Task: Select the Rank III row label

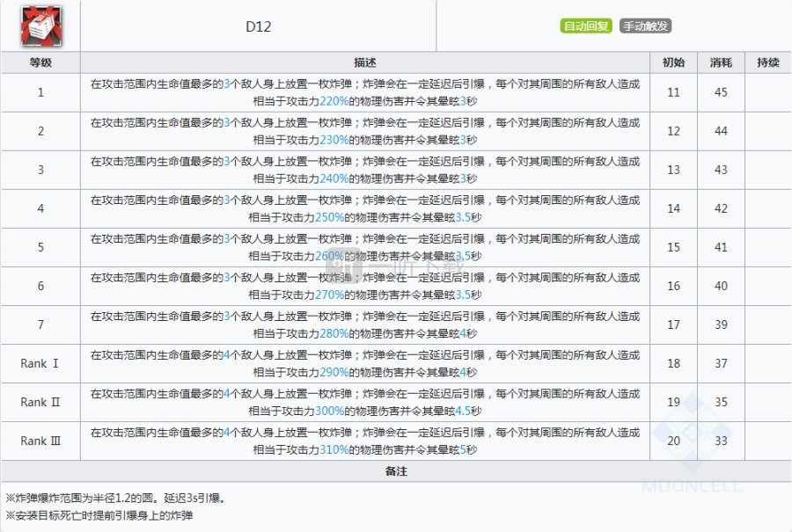Action: click(40, 441)
